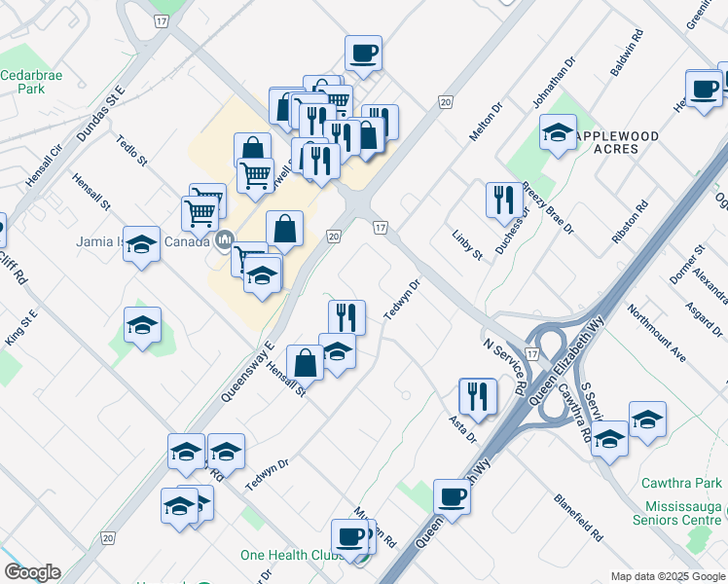Open the shopping bag marker on Hensall St
The height and width of the screenshot is (584, 728).
(x=305, y=362)
